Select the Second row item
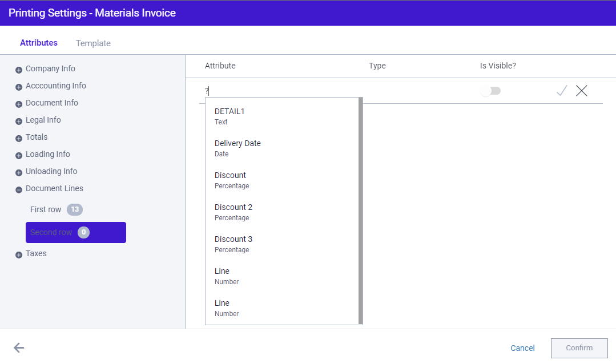This screenshot has height=364, width=616. (76, 232)
